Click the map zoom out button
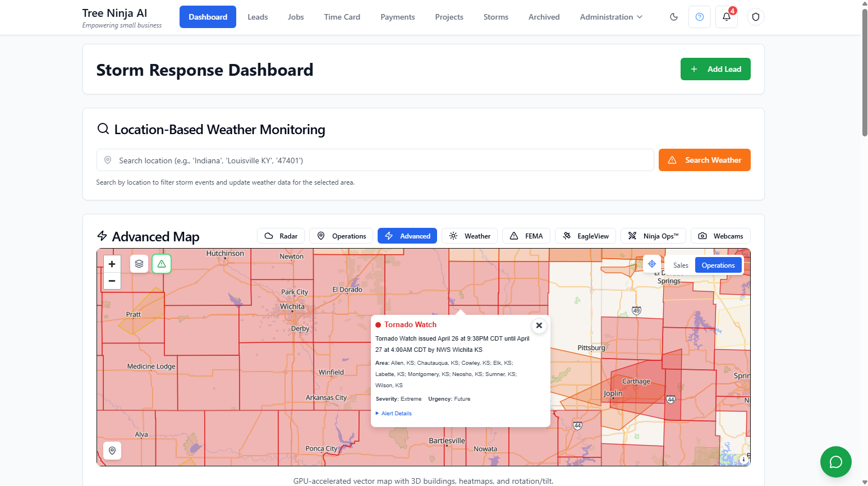The image size is (868, 486). [112, 281]
